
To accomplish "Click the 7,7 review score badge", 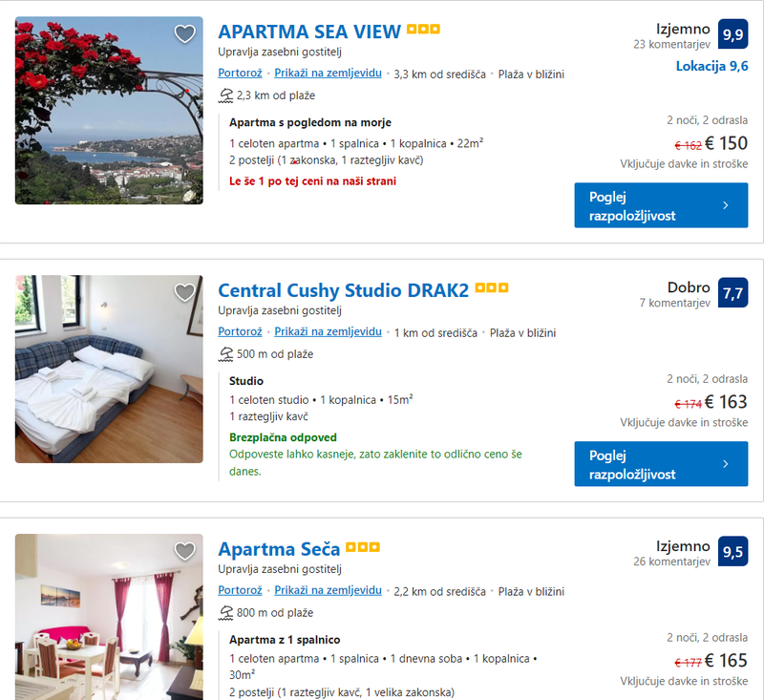I will click(732, 293).
